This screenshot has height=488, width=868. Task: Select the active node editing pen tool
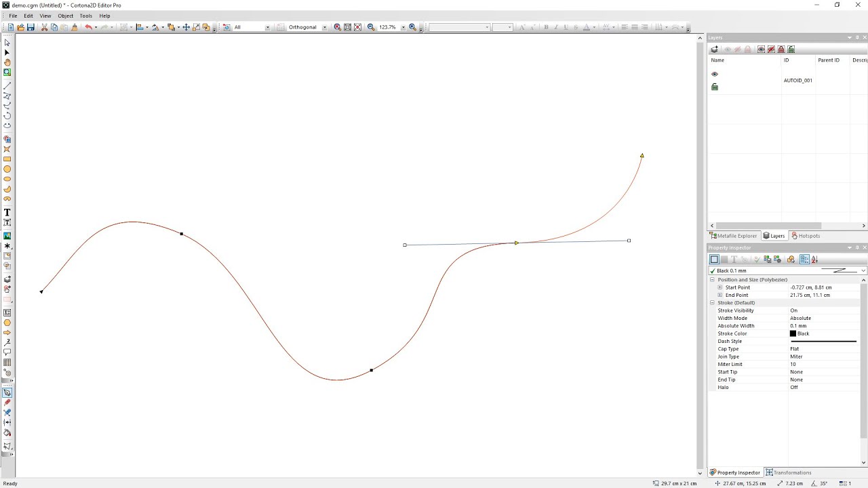coord(7,392)
